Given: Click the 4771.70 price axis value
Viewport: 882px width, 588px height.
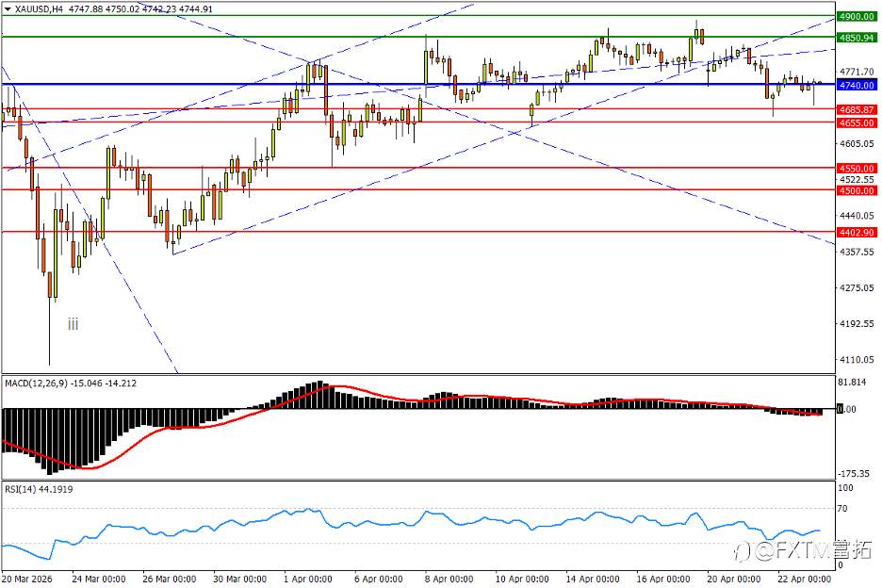Looking at the screenshot, I should [857, 72].
